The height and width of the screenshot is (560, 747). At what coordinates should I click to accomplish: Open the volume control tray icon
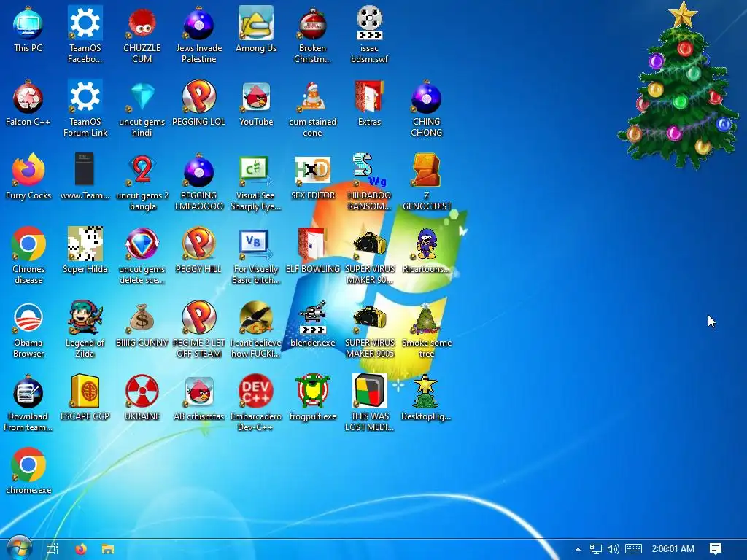613,549
